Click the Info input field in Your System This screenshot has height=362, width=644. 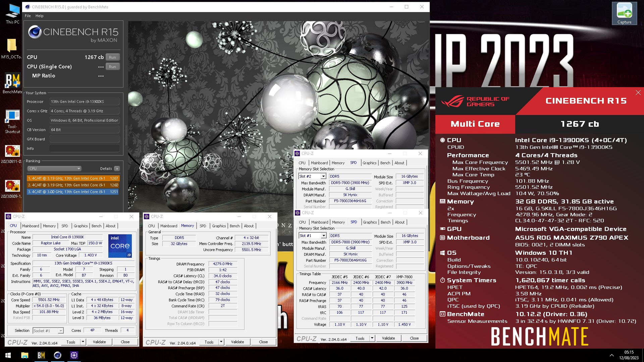pos(85,148)
